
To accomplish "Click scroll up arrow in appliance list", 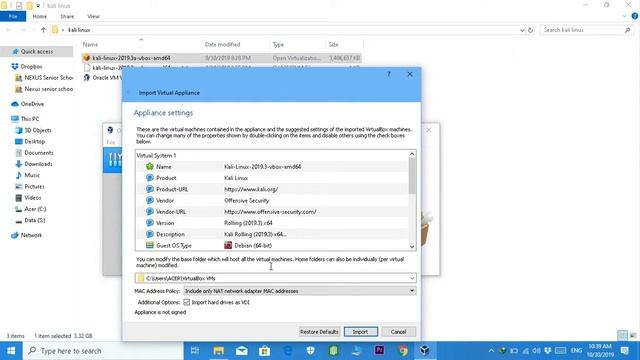I will [x=412, y=154].
